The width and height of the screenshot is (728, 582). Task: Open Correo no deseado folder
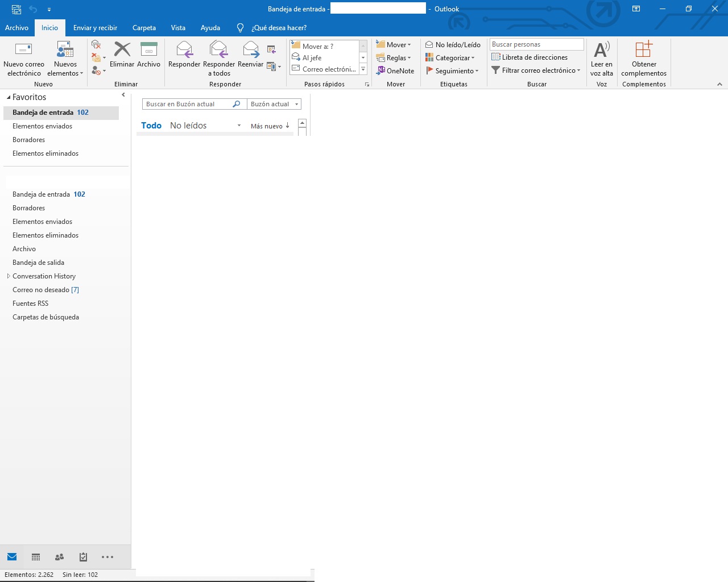coord(45,290)
